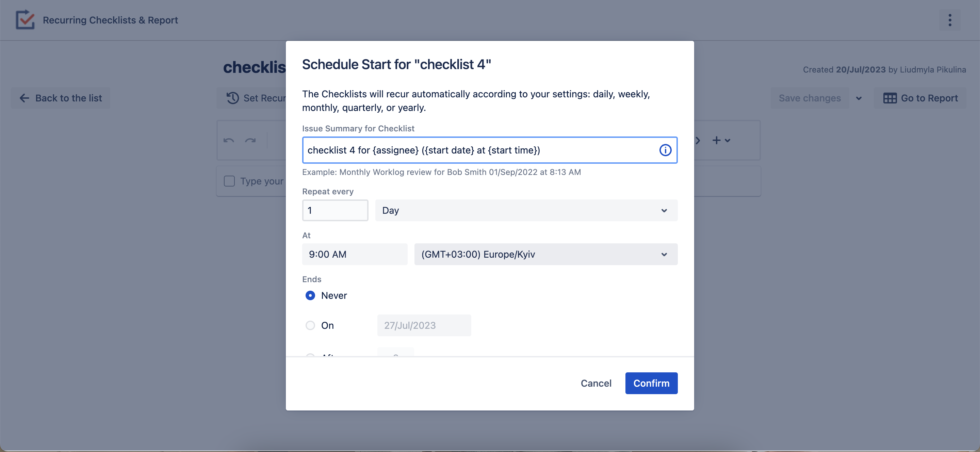Expand the Day repeat unit dropdown
980x452 pixels.
526,210
